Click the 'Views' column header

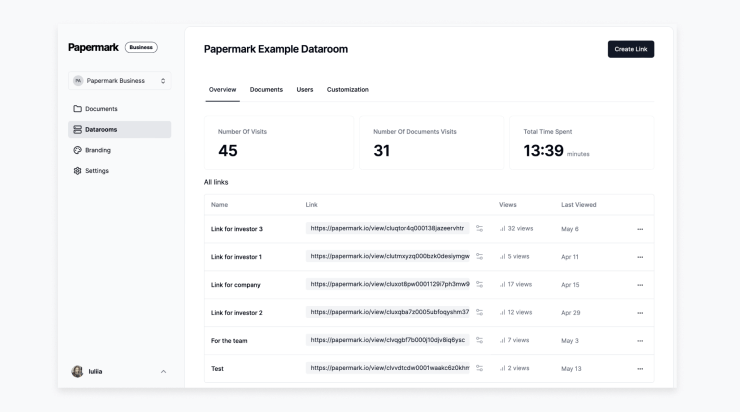coord(508,205)
